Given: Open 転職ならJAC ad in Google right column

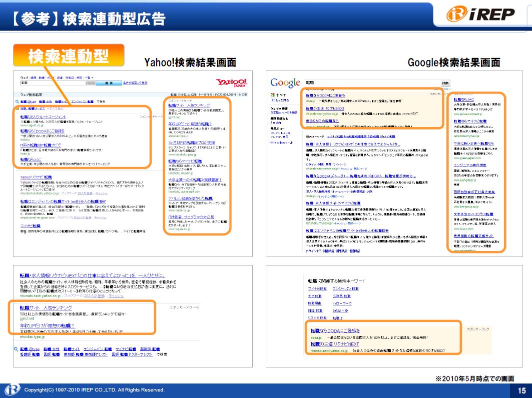Looking at the screenshot, I should [463, 99].
